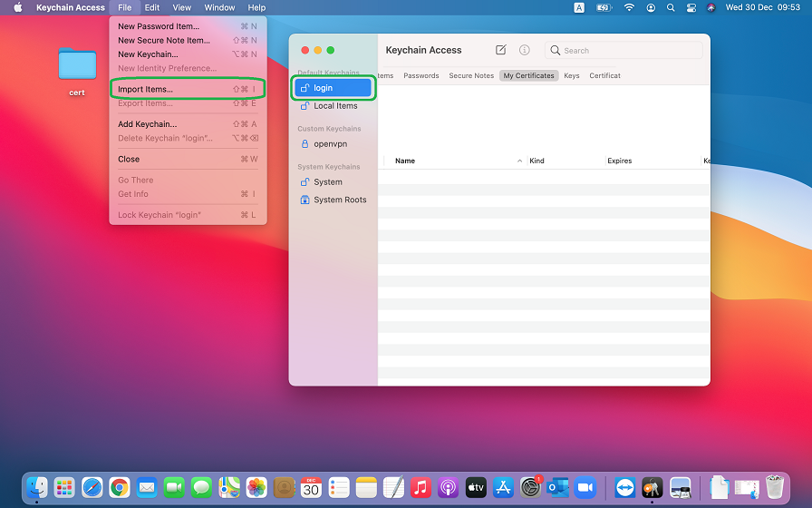Switch to the Secure Notes tab

click(471, 76)
